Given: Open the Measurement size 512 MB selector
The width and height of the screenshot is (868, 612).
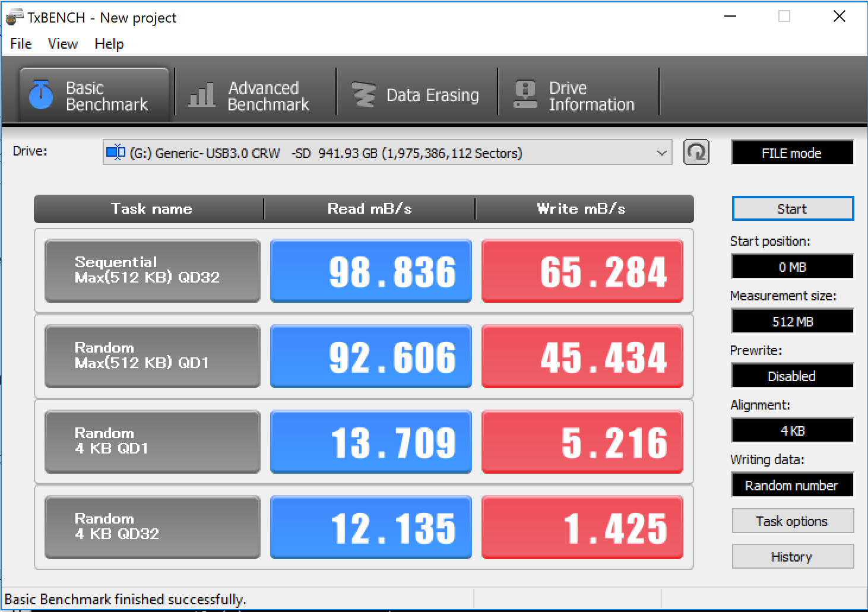Looking at the screenshot, I should (792, 322).
